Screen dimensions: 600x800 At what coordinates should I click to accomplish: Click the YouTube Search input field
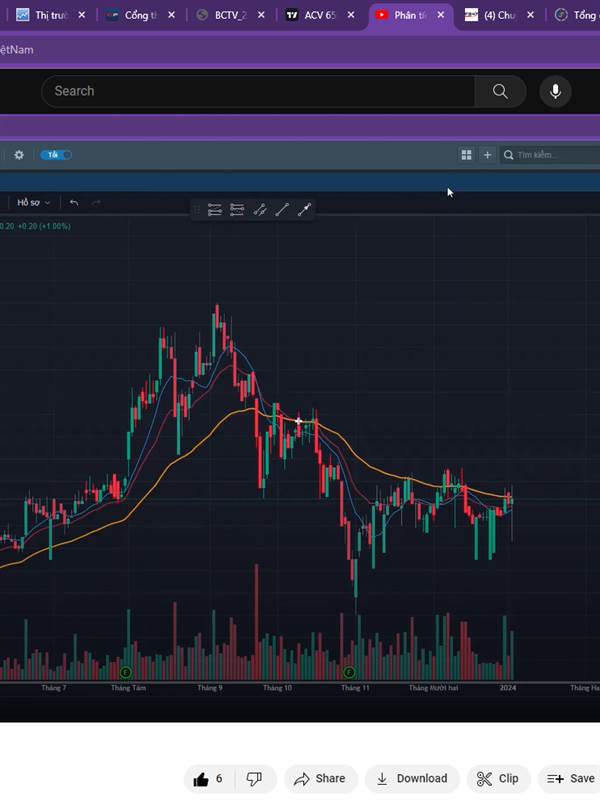[260, 92]
